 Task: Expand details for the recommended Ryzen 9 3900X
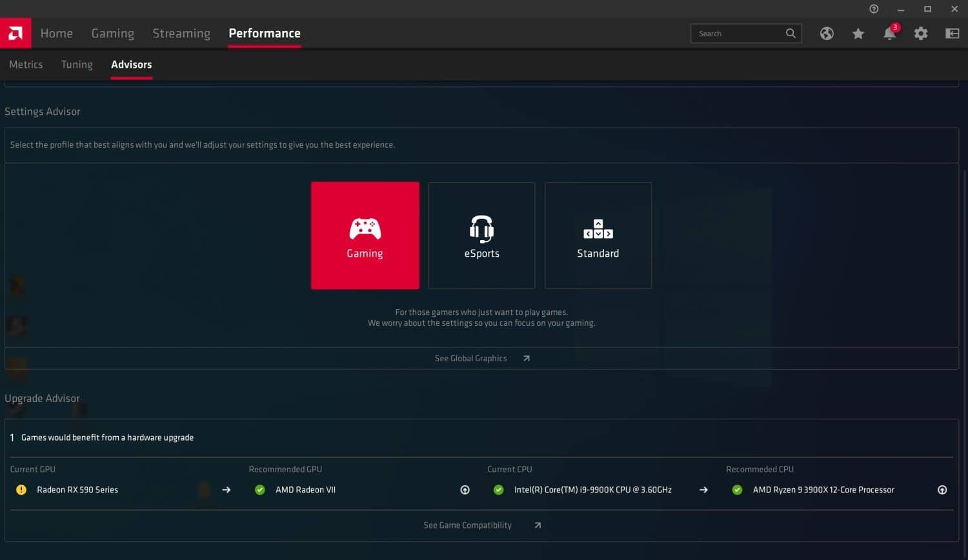[x=943, y=490]
